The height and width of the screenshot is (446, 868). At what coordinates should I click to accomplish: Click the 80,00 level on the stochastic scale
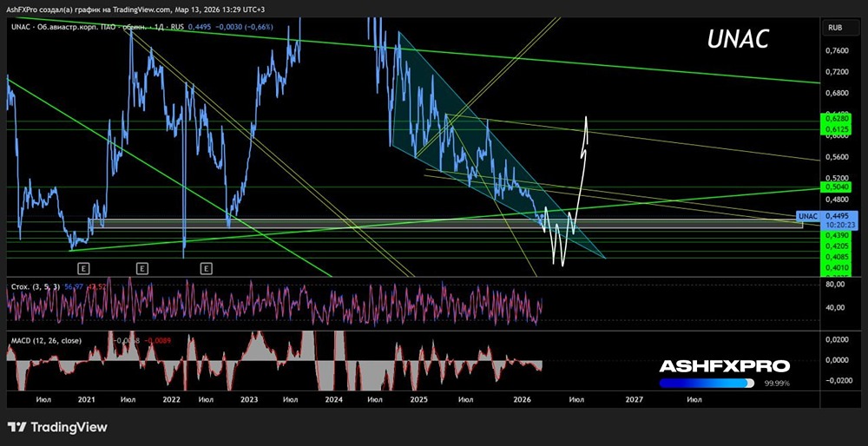point(835,285)
